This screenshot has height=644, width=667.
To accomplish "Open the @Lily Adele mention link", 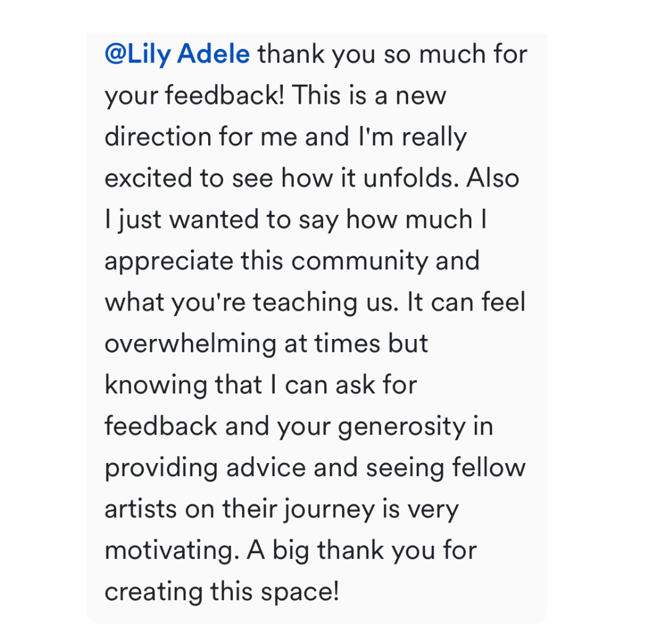I will click(x=177, y=54).
